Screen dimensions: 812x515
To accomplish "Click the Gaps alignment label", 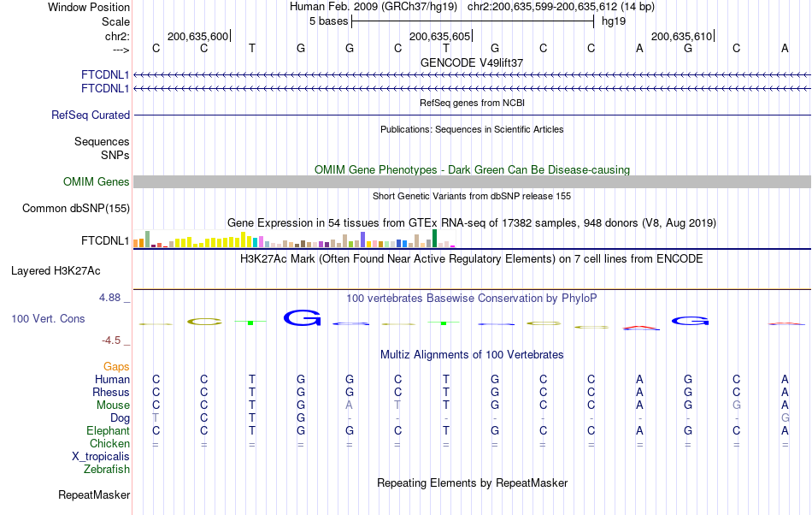I will coord(116,367).
